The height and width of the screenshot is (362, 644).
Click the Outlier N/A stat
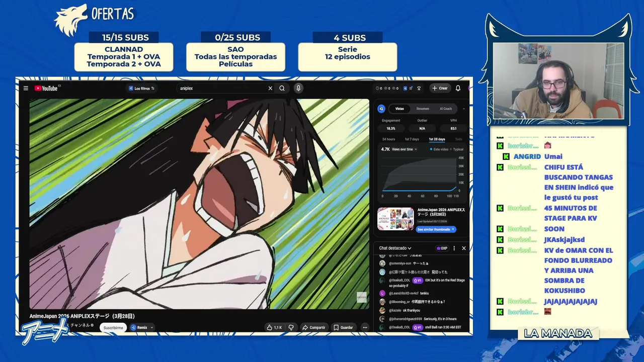pos(422,125)
